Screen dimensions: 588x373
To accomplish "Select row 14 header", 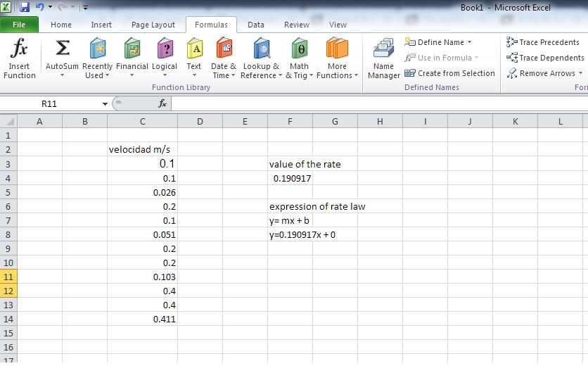I will click(x=8, y=319).
